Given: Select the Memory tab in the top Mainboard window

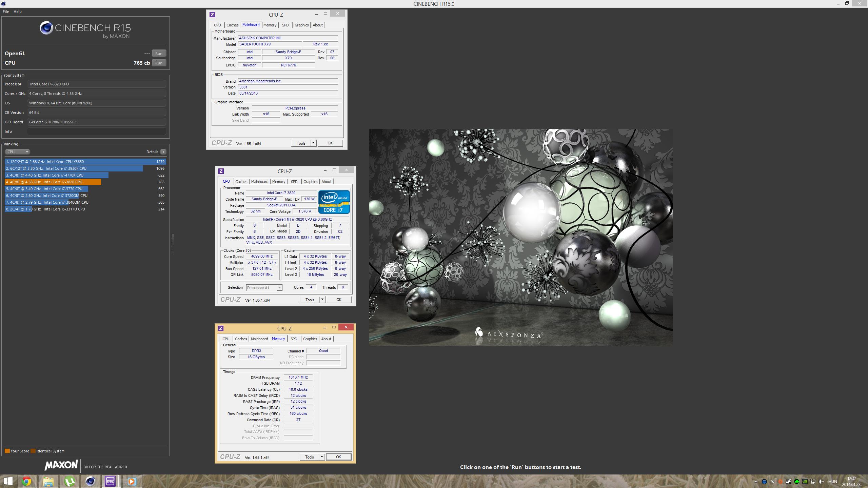Looking at the screenshot, I should [270, 25].
